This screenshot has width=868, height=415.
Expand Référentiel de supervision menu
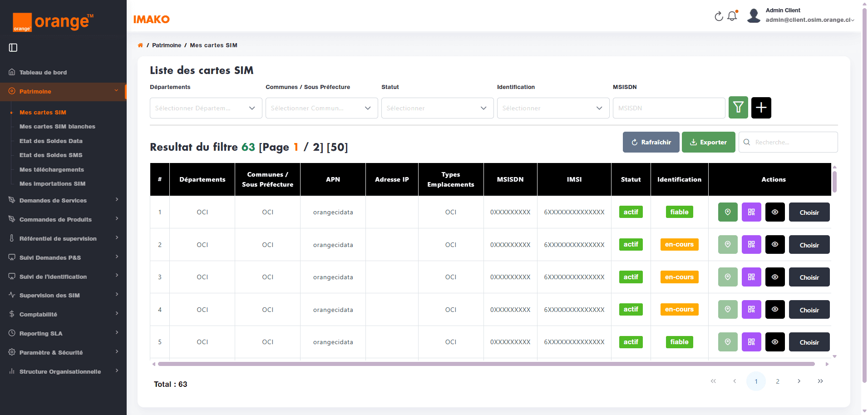pos(63,238)
